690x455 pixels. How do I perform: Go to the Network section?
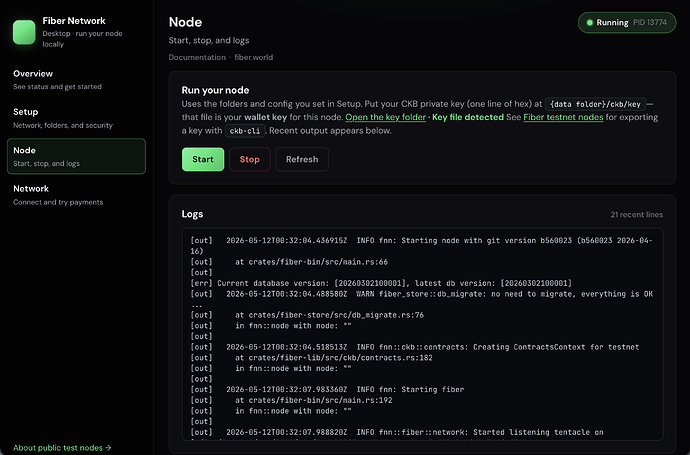tap(76, 195)
